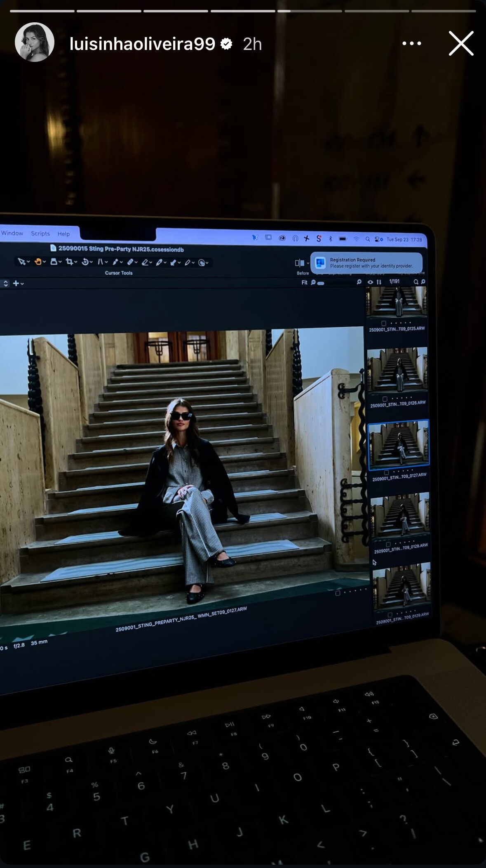
Task: Expand the Keystone tool dropdown arrow
Action: pyautogui.click(x=106, y=262)
